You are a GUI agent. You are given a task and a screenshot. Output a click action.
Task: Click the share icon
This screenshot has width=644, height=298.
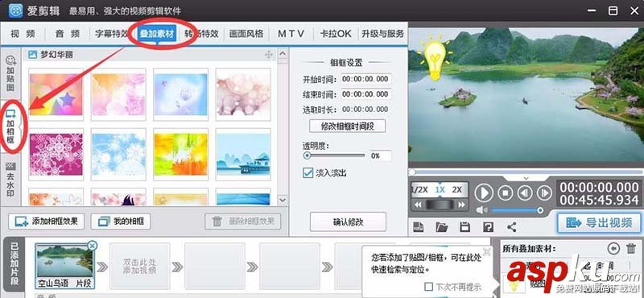pyautogui.click(x=512, y=226)
